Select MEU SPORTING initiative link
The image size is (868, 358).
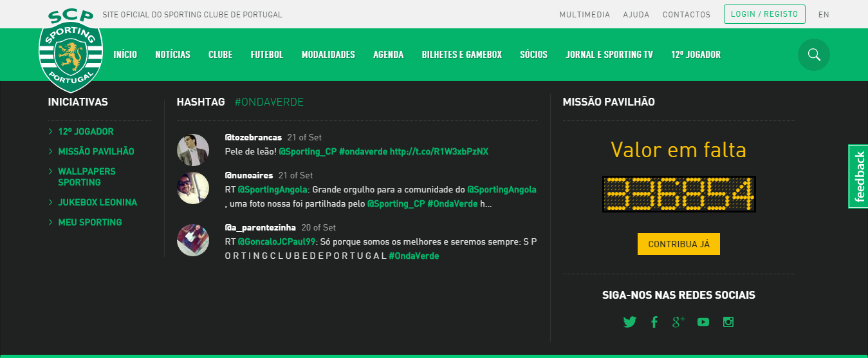90,222
